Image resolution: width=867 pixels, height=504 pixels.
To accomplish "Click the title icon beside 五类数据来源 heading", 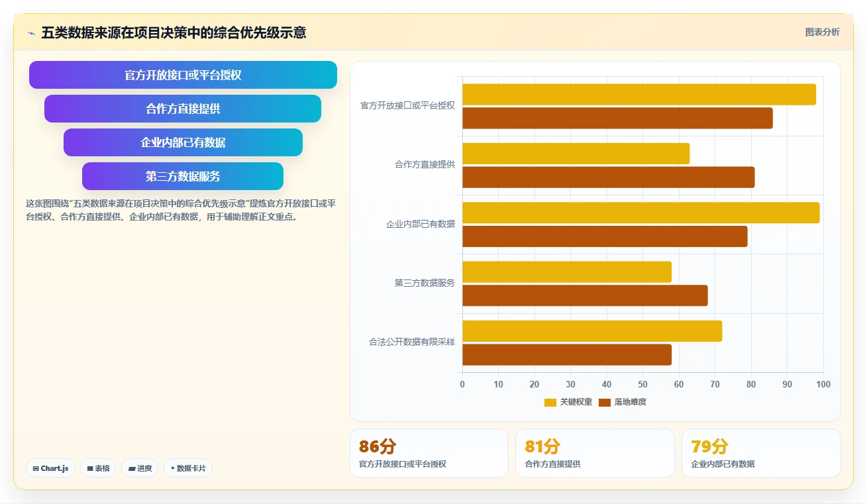I will (x=31, y=33).
